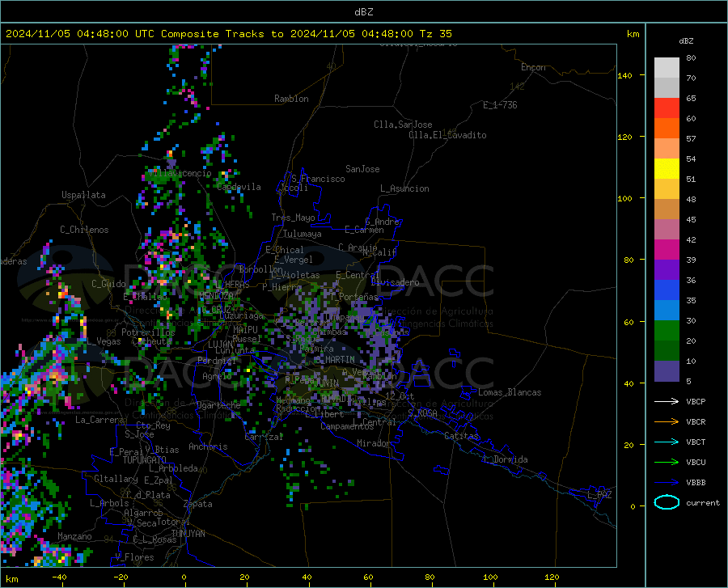Screen dimensions: 728x588
Task: Click the 'Carrizal' map label
Action: [x=264, y=437]
